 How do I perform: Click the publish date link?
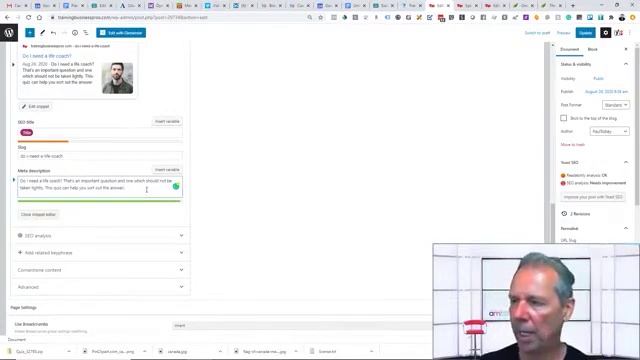[607, 92]
